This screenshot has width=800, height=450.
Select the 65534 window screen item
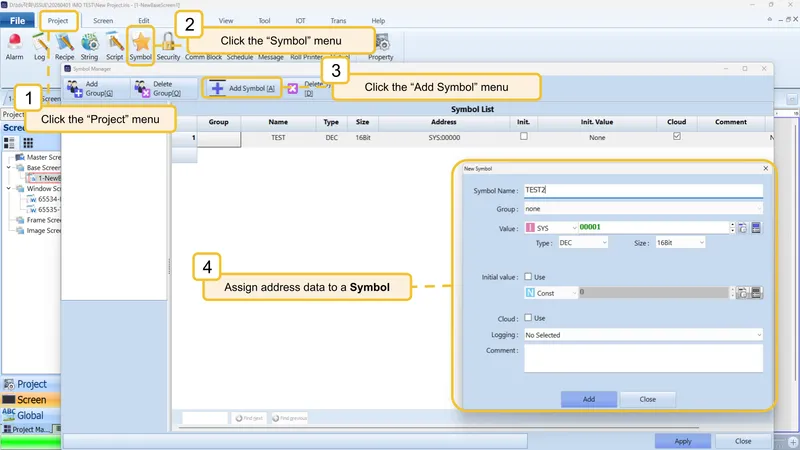point(43,199)
